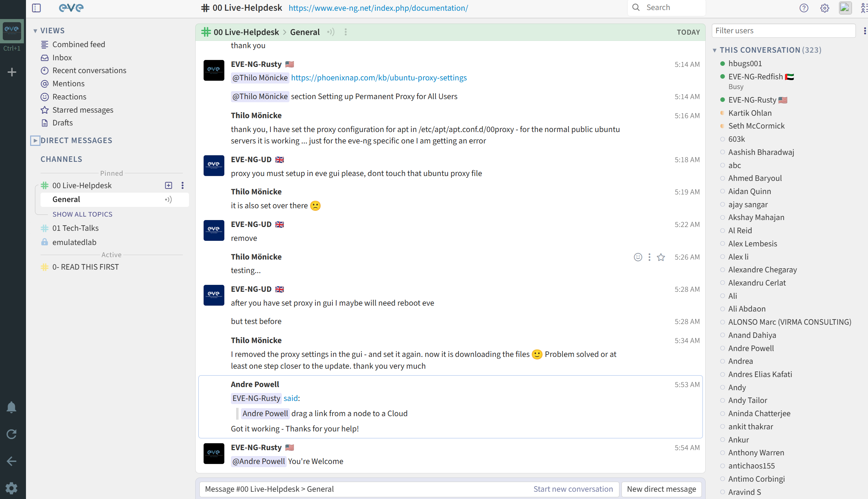The image size is (868, 499).
Task: Open Recent conversations view
Action: [x=89, y=70]
